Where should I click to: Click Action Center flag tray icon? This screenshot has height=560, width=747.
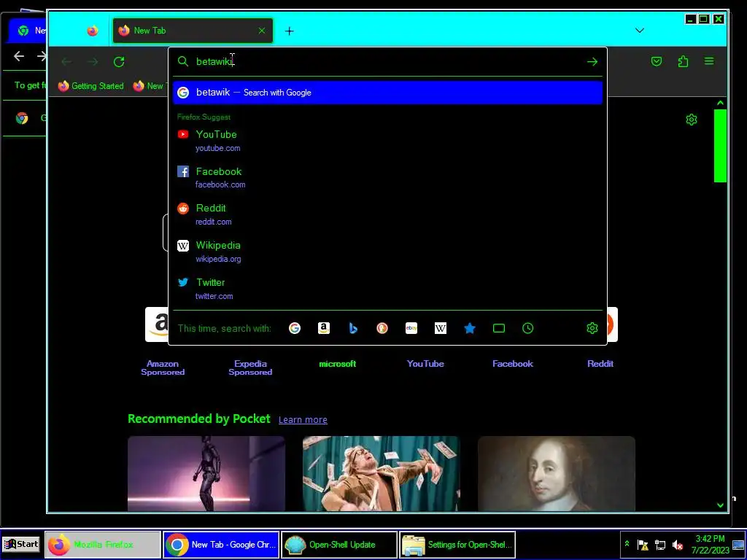coord(643,545)
